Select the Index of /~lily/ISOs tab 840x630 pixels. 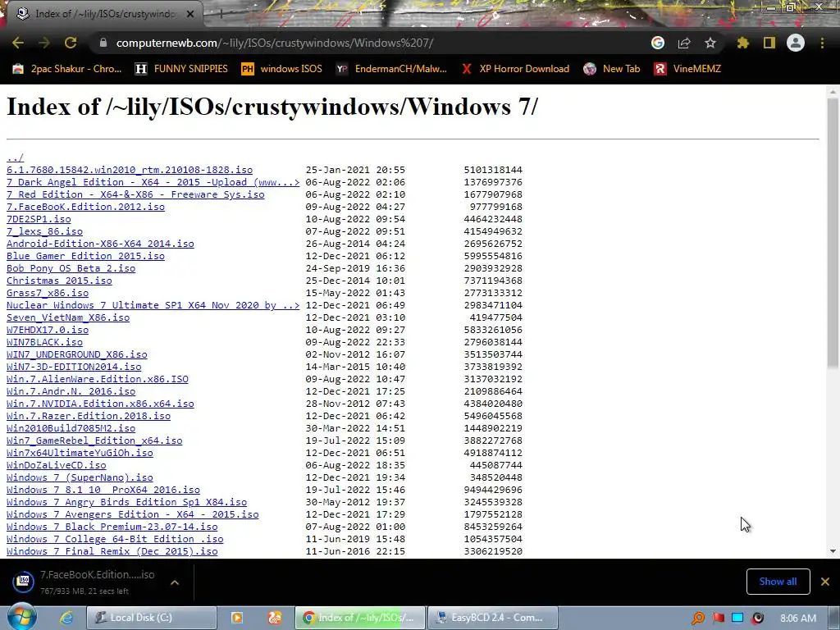pyautogui.click(x=102, y=14)
